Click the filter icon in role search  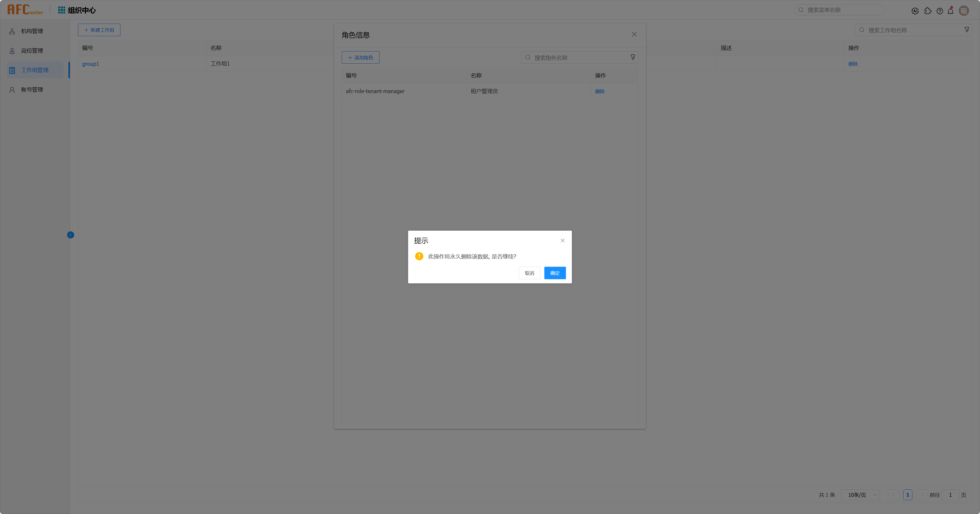pyautogui.click(x=633, y=57)
